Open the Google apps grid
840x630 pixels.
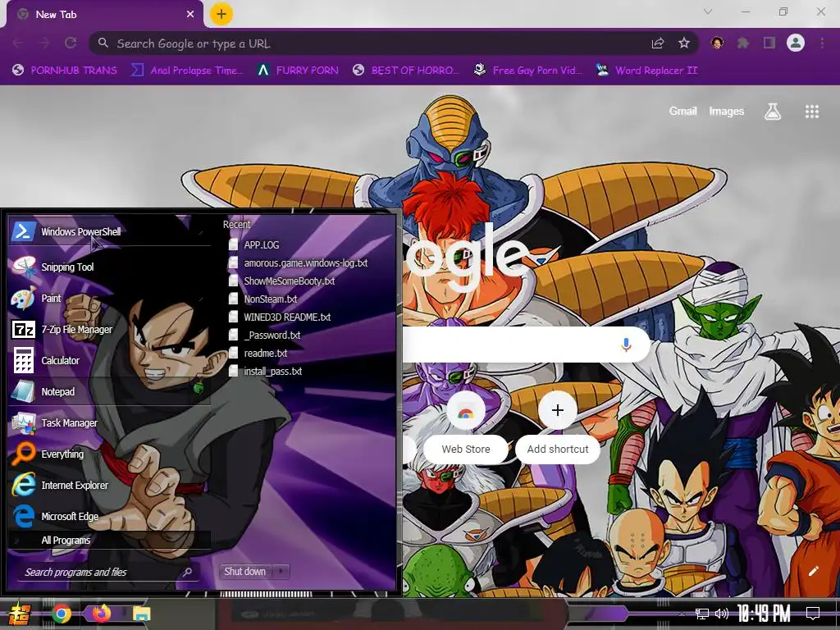pyautogui.click(x=812, y=112)
